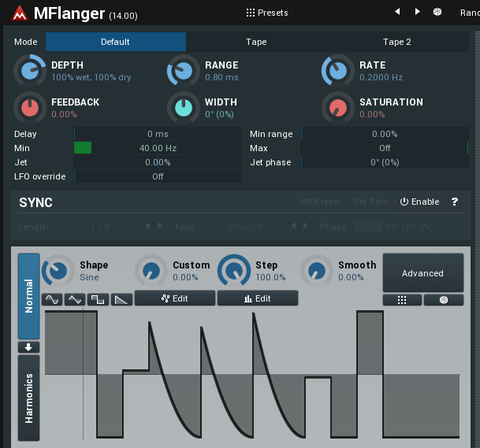This screenshot has width=480, height=448.
Task: Click the Shape Sine value text
Action: pos(89,277)
